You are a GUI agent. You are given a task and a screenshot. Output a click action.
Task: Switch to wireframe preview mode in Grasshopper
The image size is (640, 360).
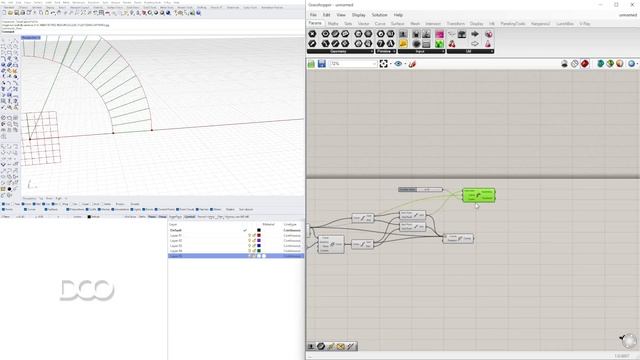(x=575, y=64)
